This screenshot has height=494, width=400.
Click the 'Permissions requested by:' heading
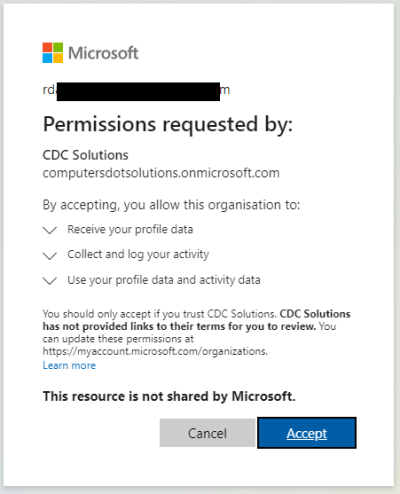[168, 125]
